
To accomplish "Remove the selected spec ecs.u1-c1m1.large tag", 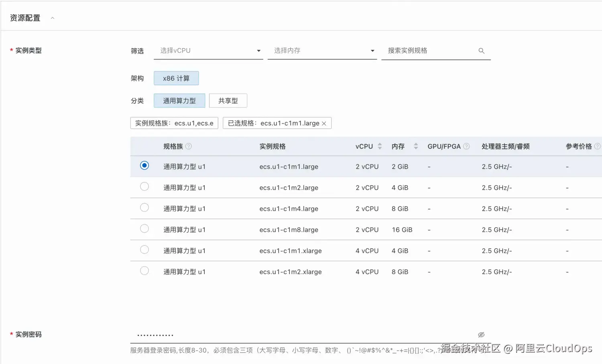I will point(324,123).
